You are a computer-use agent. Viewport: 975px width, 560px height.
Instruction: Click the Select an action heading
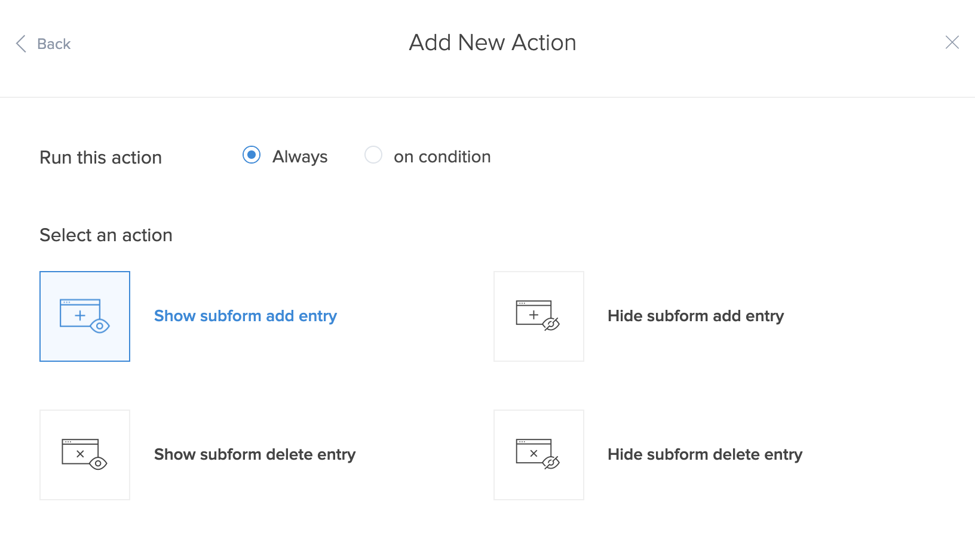coord(106,235)
